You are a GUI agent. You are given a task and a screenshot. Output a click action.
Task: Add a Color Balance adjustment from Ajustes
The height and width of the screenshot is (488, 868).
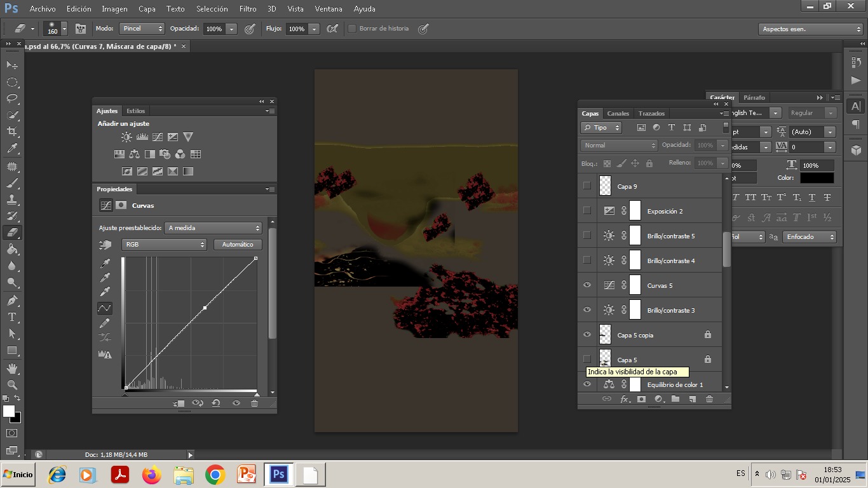click(x=134, y=154)
